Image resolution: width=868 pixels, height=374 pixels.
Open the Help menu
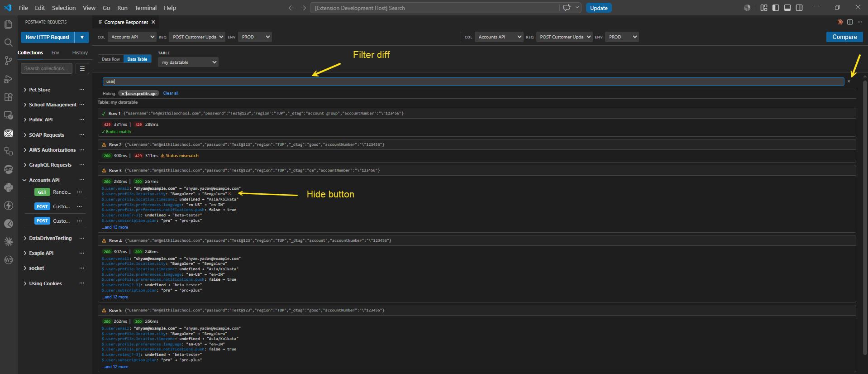coord(170,8)
